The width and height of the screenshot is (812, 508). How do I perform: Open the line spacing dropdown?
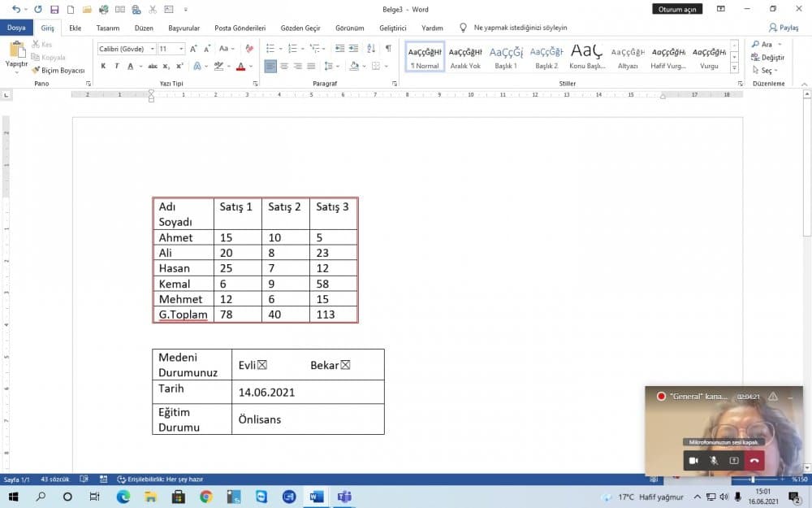click(331, 66)
